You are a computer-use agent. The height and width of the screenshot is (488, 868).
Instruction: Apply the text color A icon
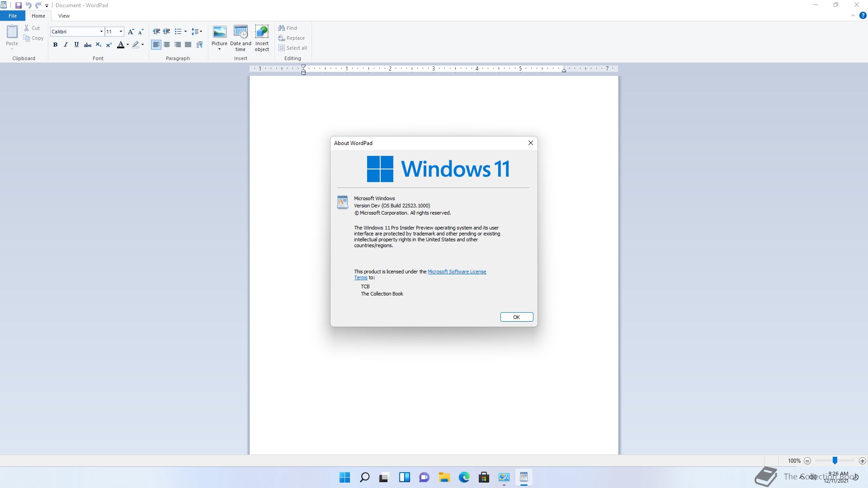[x=120, y=45]
